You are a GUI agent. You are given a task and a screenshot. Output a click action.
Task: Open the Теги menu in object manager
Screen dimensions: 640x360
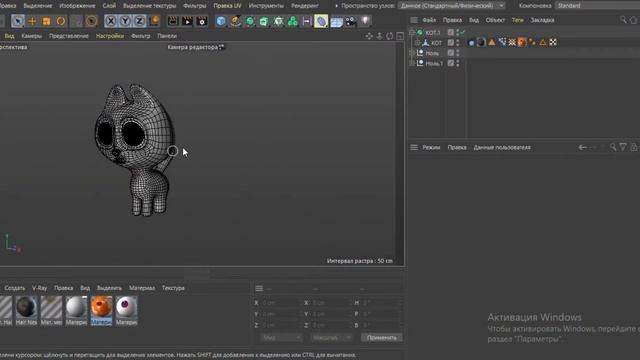pos(518,20)
